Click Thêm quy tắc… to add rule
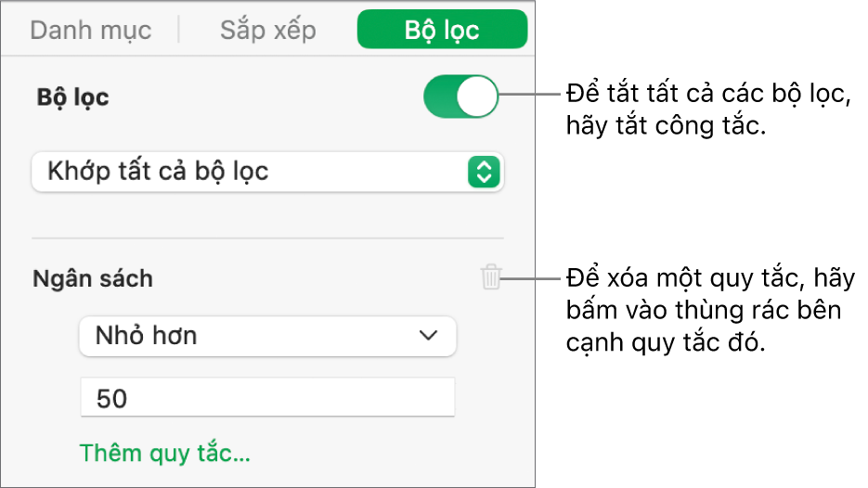 click(x=165, y=453)
